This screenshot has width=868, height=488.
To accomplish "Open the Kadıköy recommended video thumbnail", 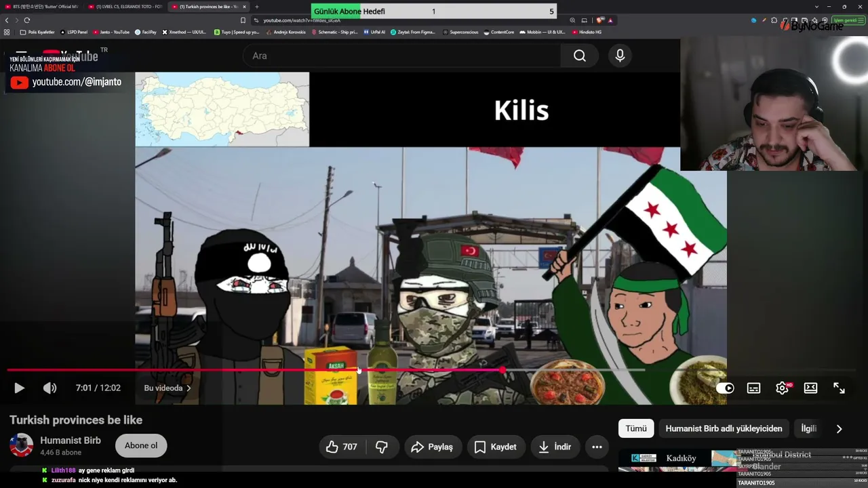I will [x=677, y=460].
